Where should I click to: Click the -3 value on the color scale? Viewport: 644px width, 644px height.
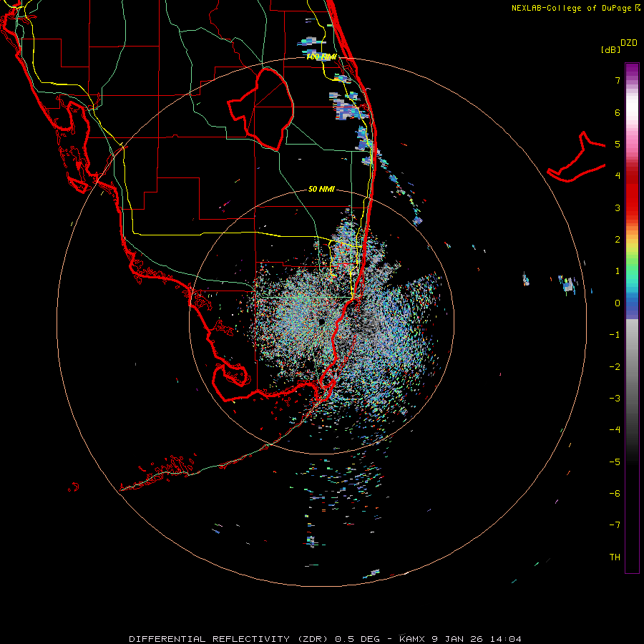[615, 399]
